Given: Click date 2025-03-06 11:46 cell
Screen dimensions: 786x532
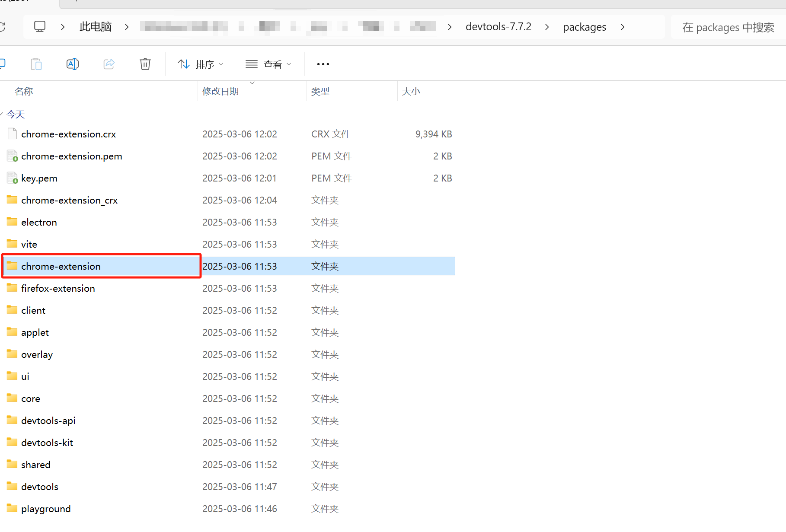Looking at the screenshot, I should [240, 509].
